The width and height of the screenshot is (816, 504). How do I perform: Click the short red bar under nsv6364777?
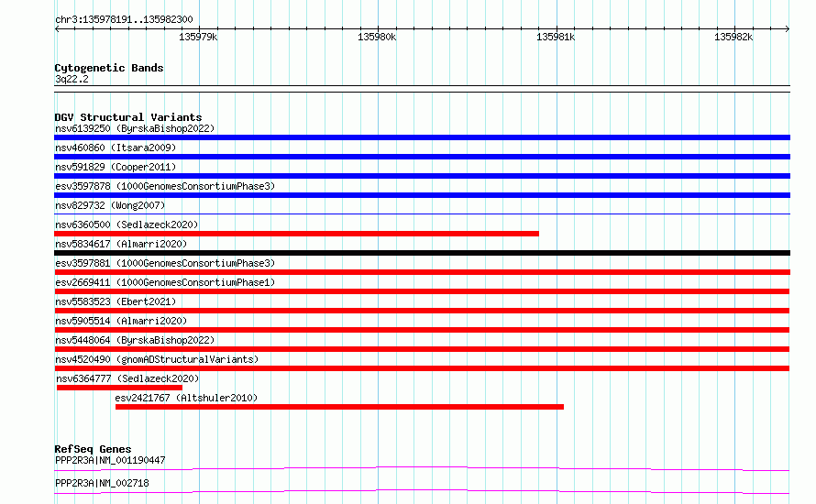120,388
